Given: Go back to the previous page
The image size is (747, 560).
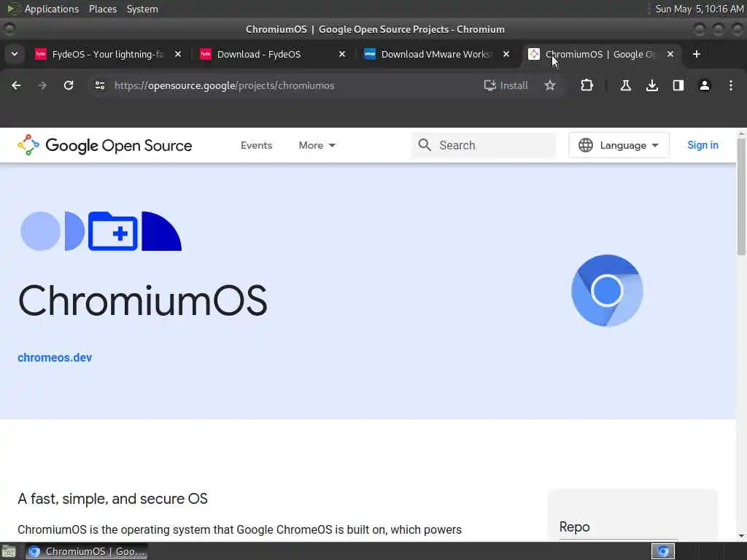Looking at the screenshot, I should (x=16, y=86).
